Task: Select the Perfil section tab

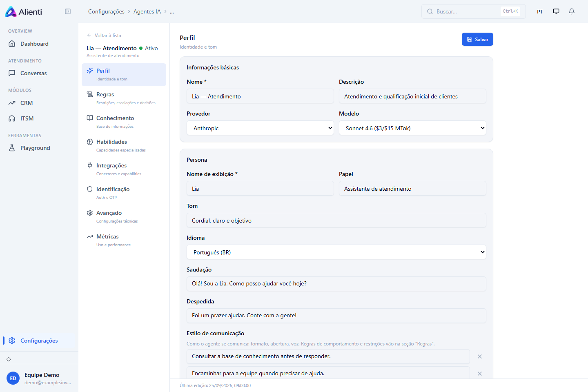Action: point(124,75)
